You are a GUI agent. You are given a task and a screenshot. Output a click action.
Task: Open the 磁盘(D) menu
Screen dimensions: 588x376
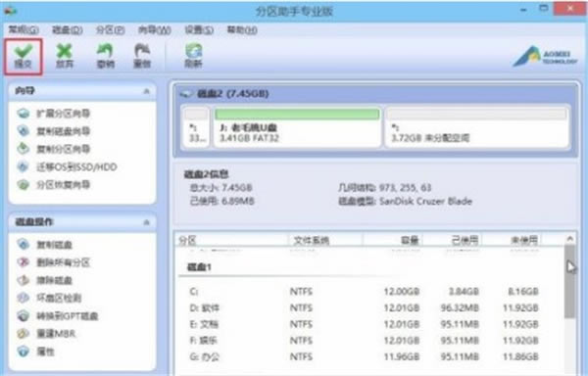click(x=67, y=29)
